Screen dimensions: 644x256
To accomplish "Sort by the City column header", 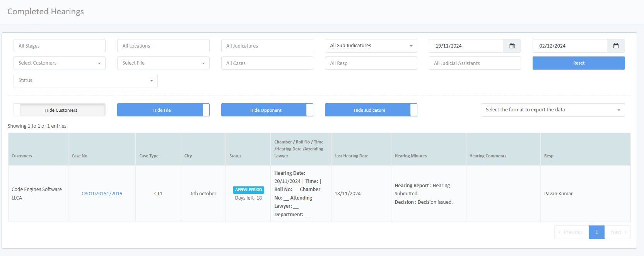I will (x=203, y=149).
